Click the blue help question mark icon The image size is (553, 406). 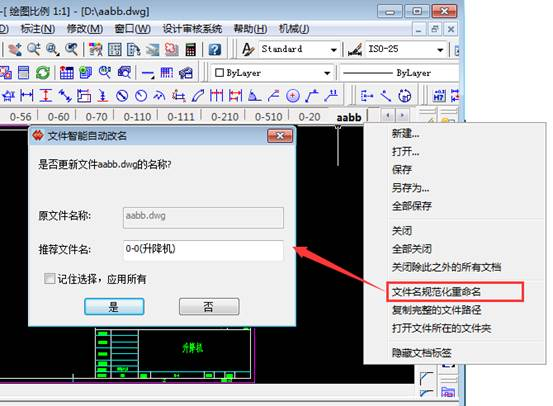pos(214,49)
